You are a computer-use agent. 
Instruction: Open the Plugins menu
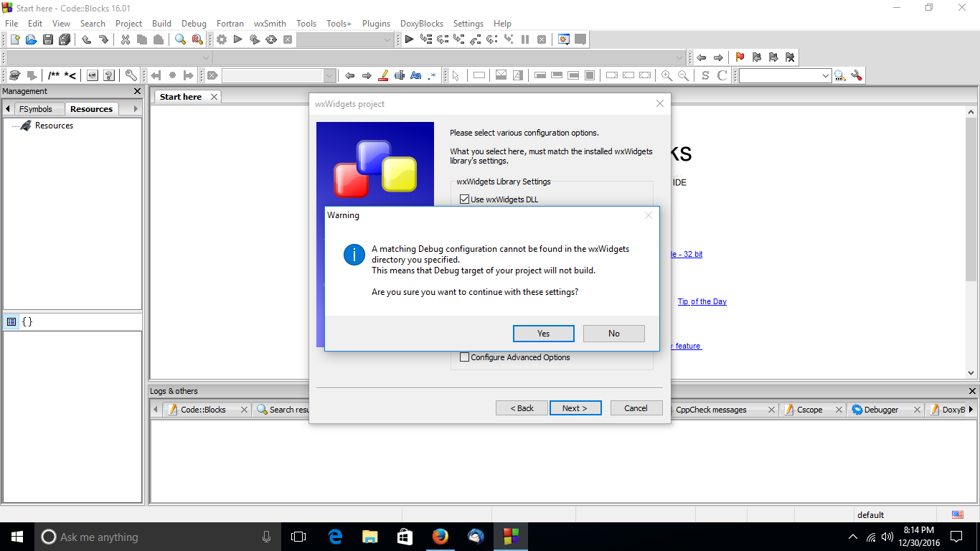[376, 24]
